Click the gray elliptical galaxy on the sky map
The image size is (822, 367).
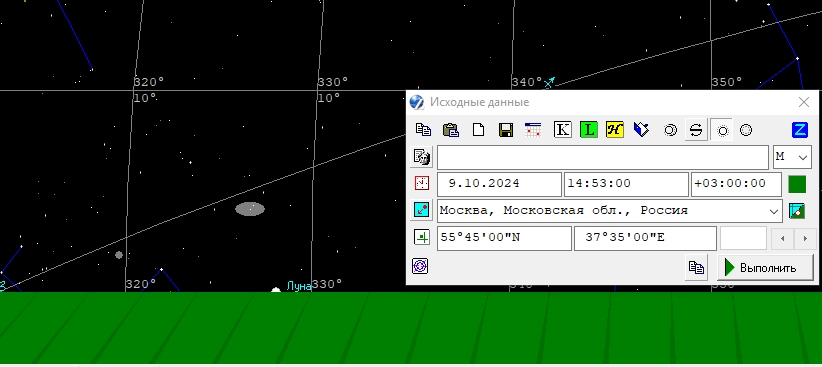click(x=250, y=209)
